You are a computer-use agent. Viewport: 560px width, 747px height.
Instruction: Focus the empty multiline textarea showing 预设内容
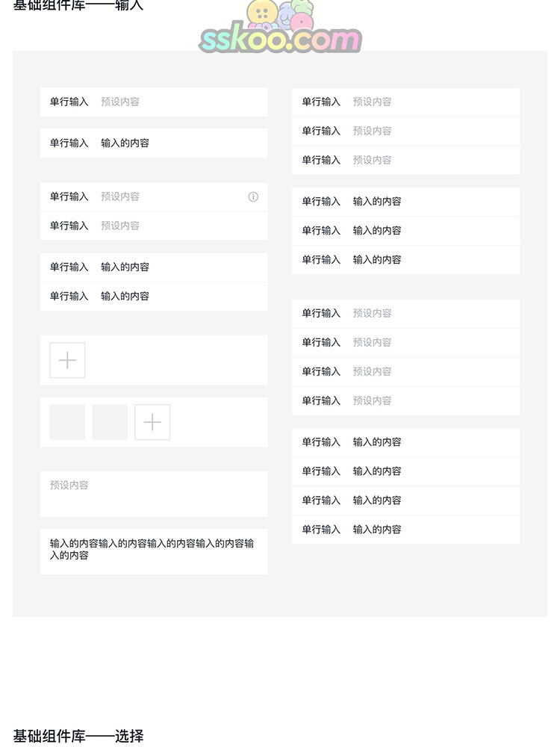point(154,494)
